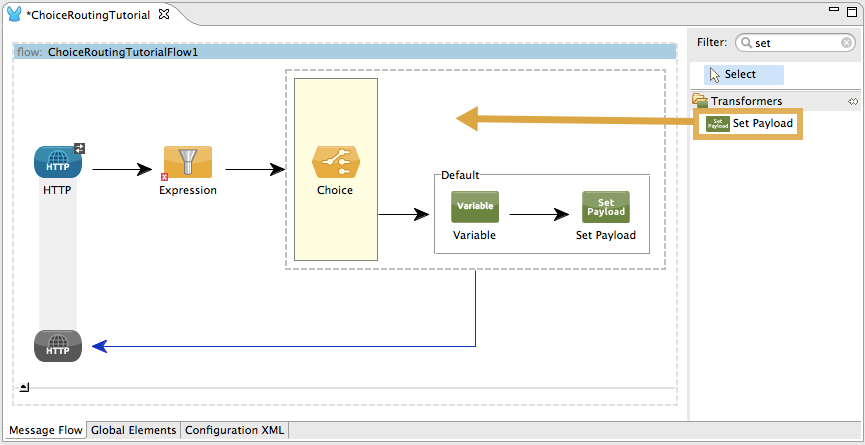Image resolution: width=865 pixels, height=445 pixels.
Task: Click the Expression filter funnel icon
Action: (187, 161)
